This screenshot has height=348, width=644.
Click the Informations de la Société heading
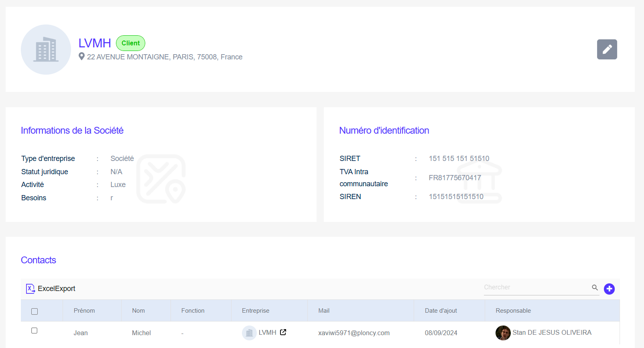pyautogui.click(x=72, y=130)
